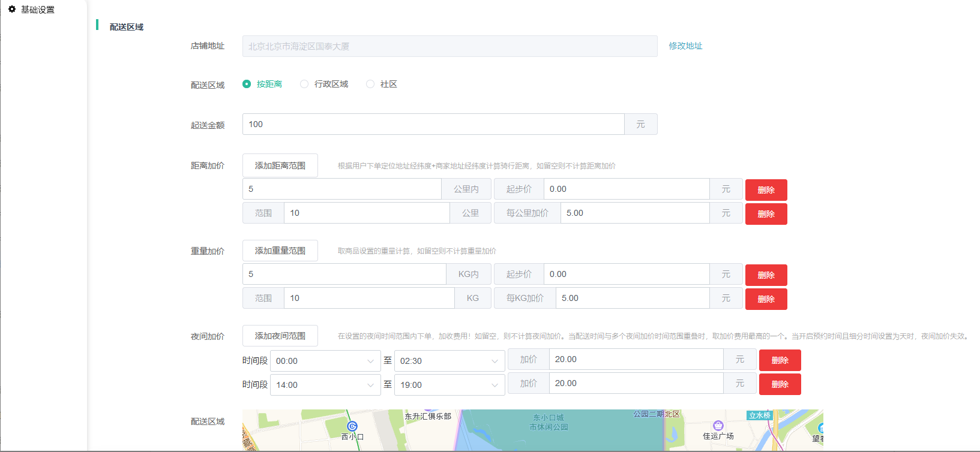
Task: Click the 每公里加价 amount field
Action: [634, 213]
